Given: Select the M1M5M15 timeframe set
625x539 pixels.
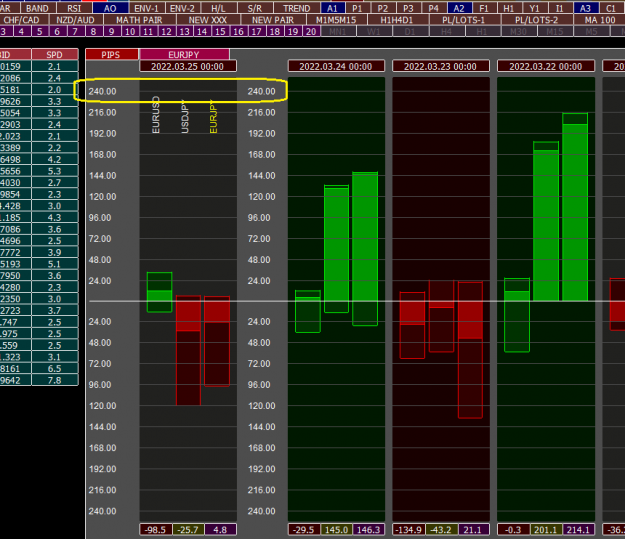Looking at the screenshot, I should point(336,20).
